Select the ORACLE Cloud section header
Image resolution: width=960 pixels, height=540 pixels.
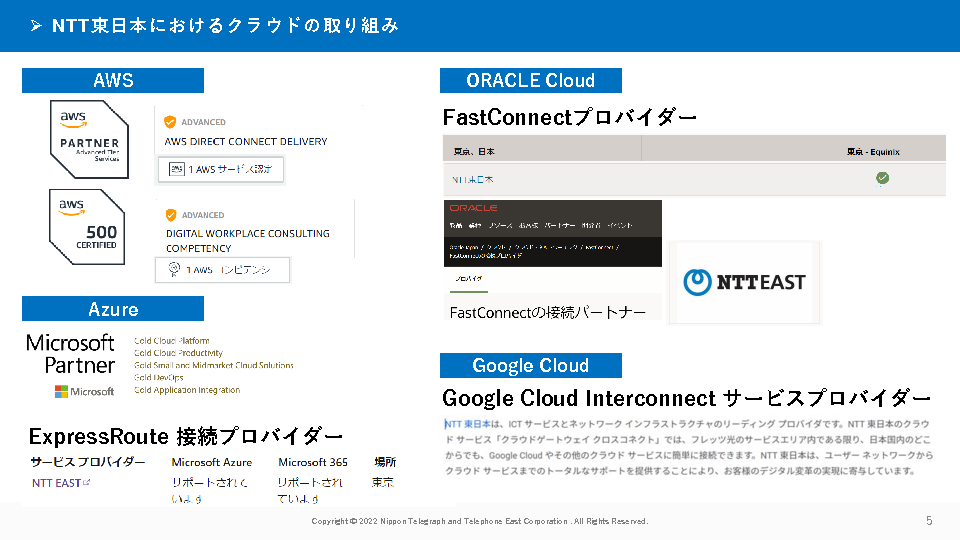point(530,81)
